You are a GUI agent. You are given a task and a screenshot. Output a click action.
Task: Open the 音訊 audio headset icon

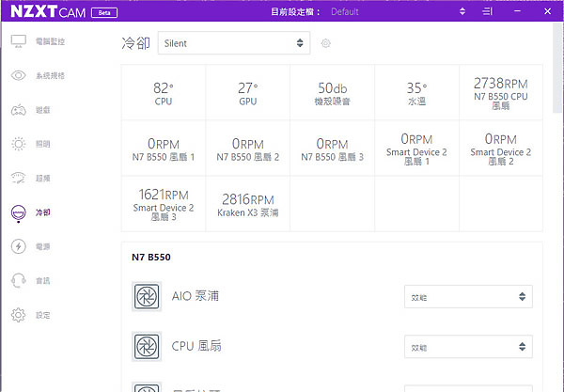pyautogui.click(x=19, y=280)
